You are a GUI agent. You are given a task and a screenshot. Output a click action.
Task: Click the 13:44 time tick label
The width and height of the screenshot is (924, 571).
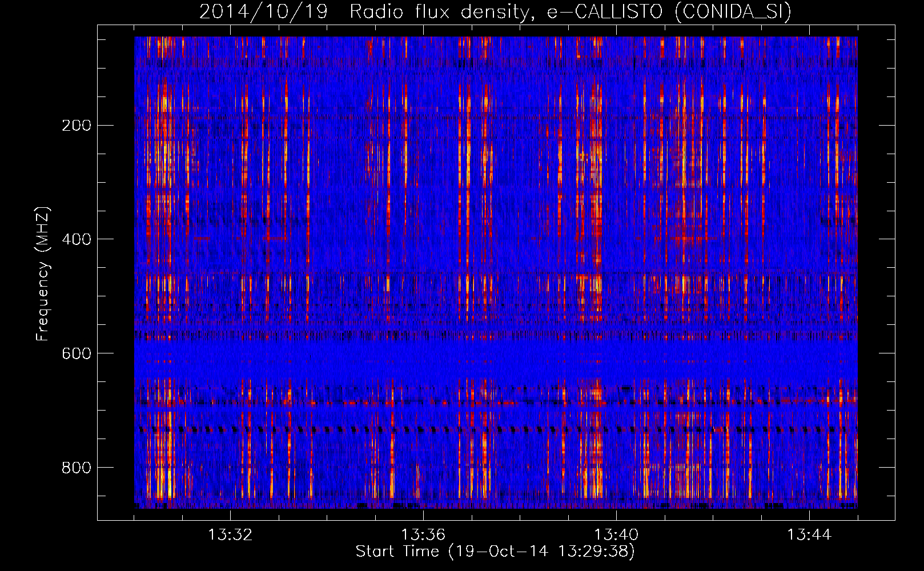809,535
